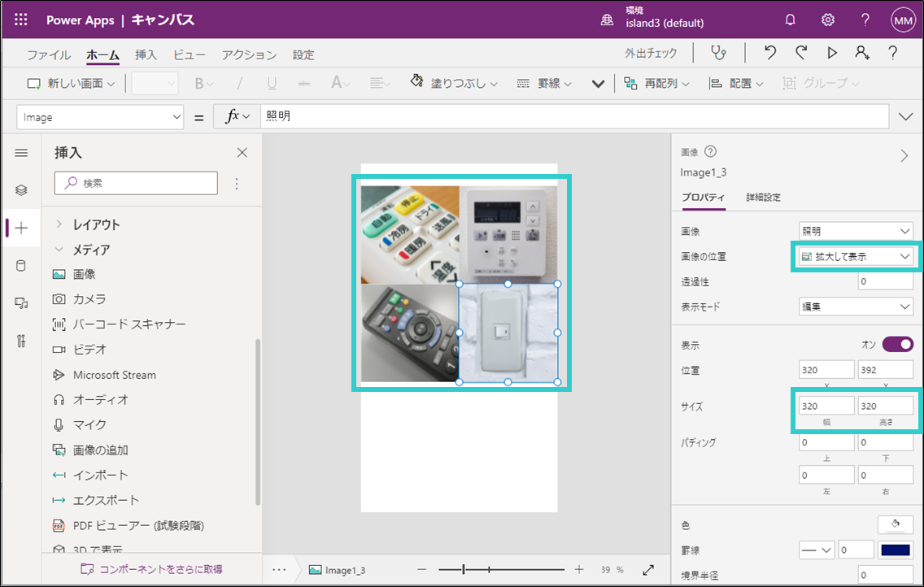Click the zoom out minus button
924x587 pixels.
[x=421, y=569]
